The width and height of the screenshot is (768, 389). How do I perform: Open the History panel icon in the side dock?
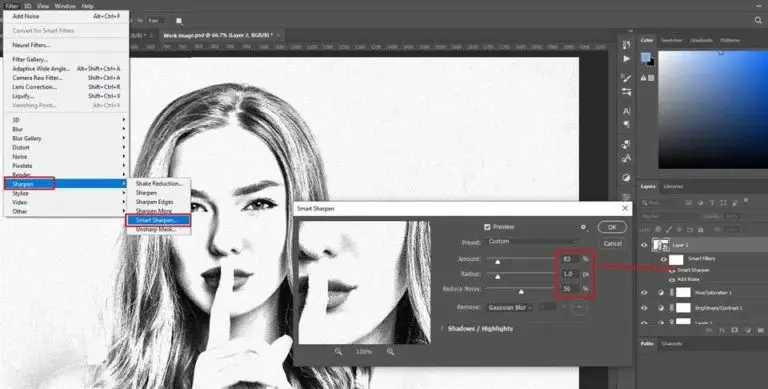coord(626,45)
